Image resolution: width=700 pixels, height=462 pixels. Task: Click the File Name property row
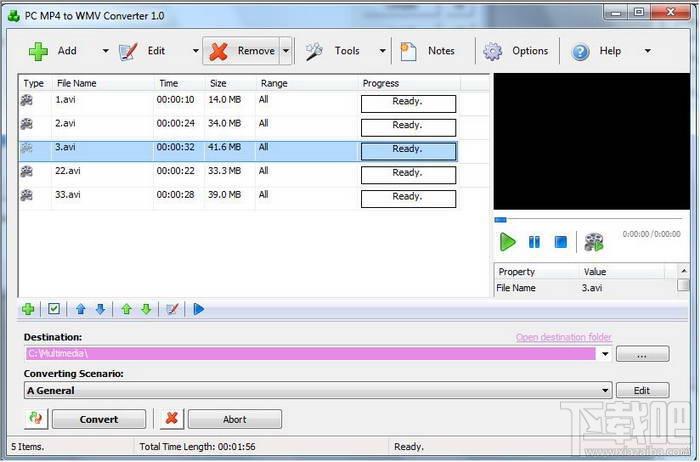(585, 288)
